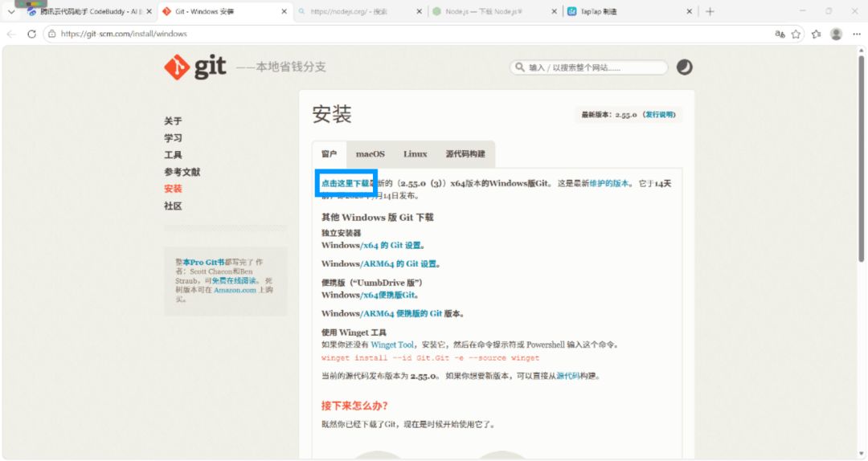This screenshot has height=461, width=868.
Task: Open the 维护的版本 link
Action: click(609, 183)
